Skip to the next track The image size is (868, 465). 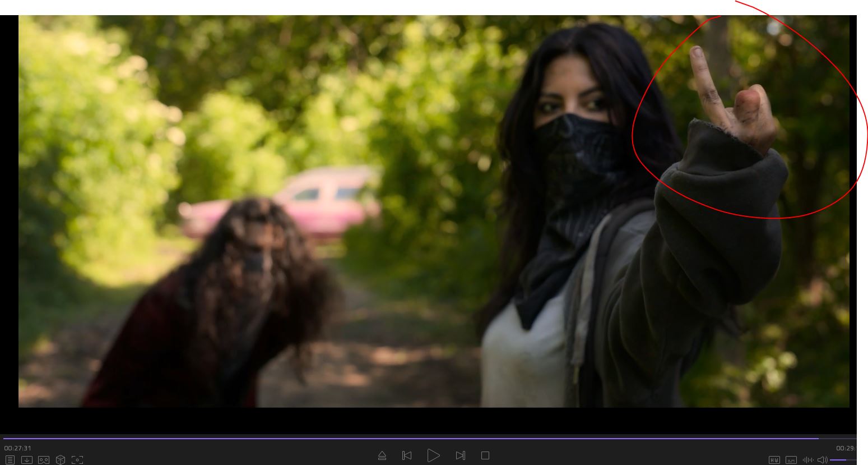click(460, 455)
